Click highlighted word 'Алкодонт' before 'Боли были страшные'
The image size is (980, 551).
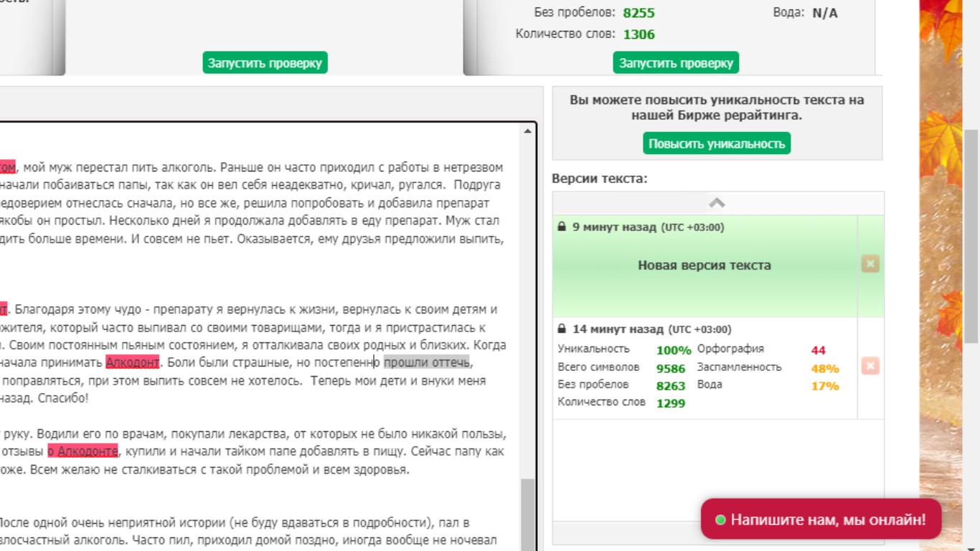pos(133,362)
